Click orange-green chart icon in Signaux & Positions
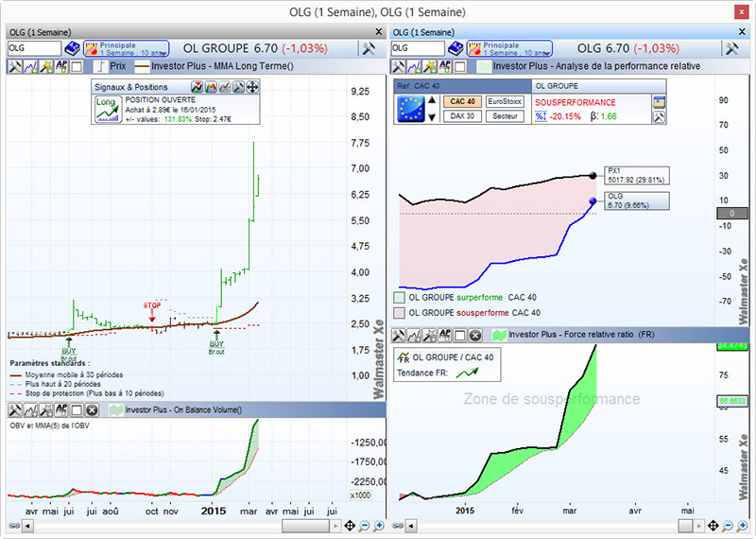The width and height of the screenshot is (756, 539). (x=211, y=87)
